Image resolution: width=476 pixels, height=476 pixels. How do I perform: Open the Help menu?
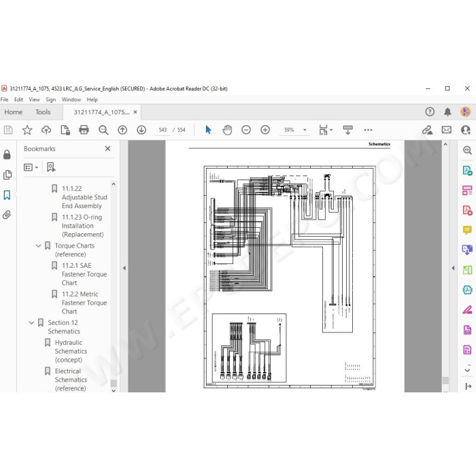click(92, 99)
